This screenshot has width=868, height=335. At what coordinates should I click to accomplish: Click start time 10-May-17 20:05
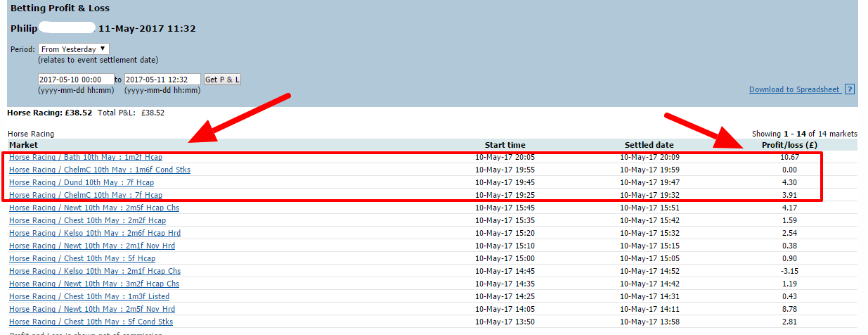tap(505, 157)
